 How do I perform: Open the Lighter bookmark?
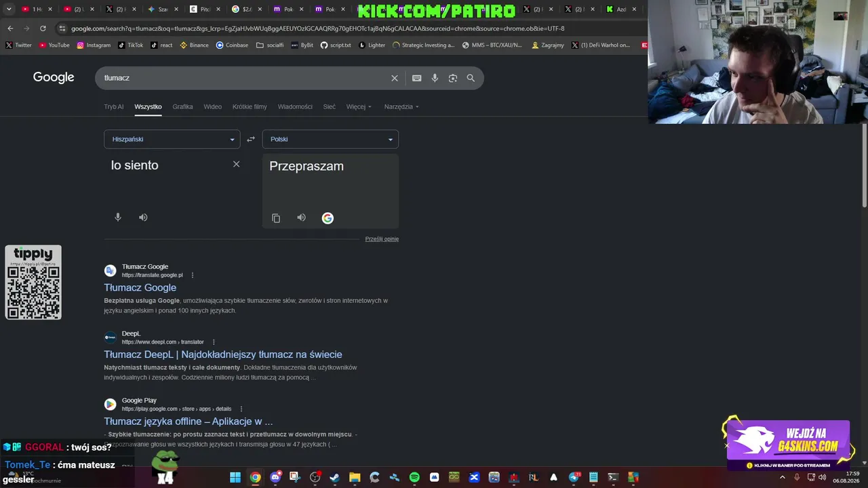point(372,45)
